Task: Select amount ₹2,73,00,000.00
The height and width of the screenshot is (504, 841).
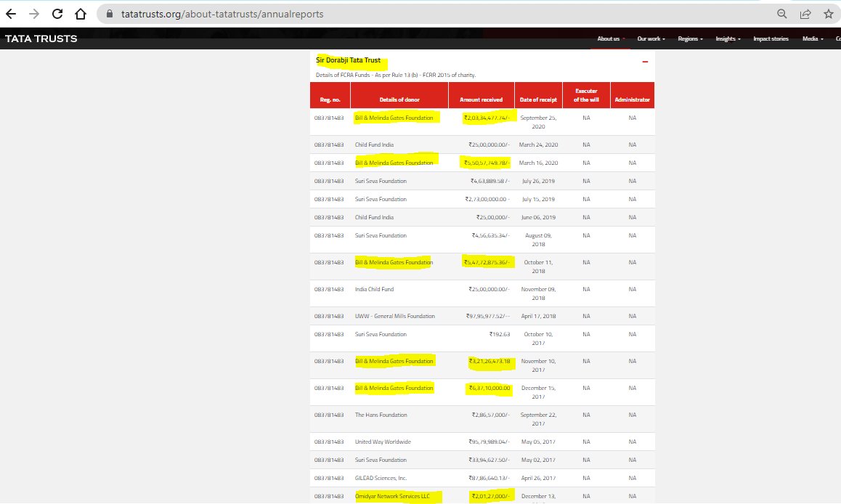Action: pos(487,199)
